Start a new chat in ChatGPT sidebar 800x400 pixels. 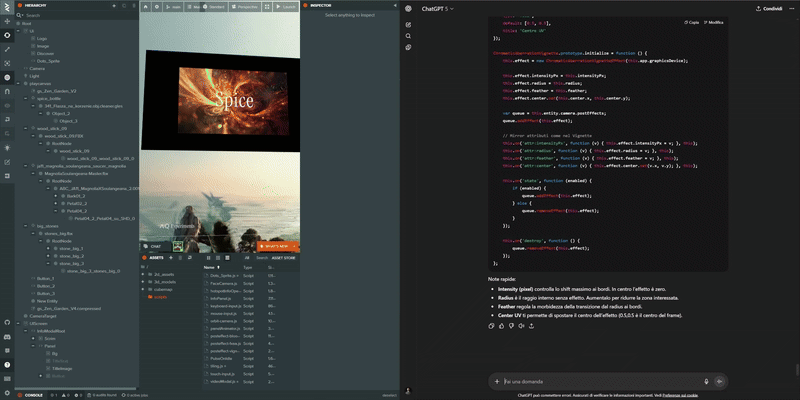[408, 24]
